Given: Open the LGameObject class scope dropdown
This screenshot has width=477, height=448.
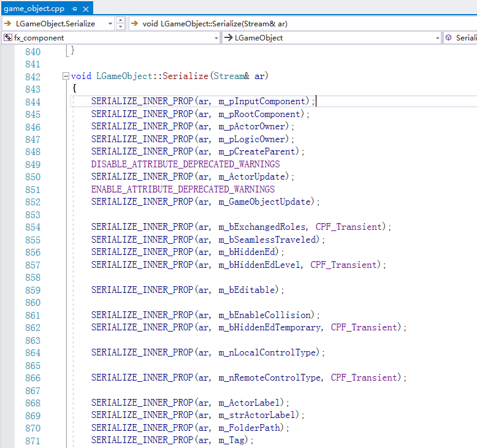Looking at the screenshot, I should pos(437,38).
